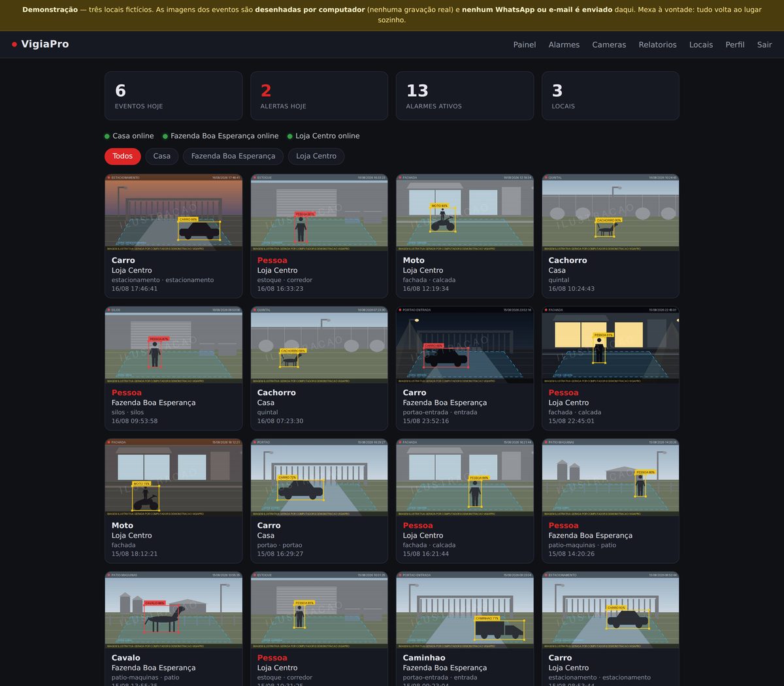
Task: Click the Alertas Hoje stat card
Action: (319, 96)
